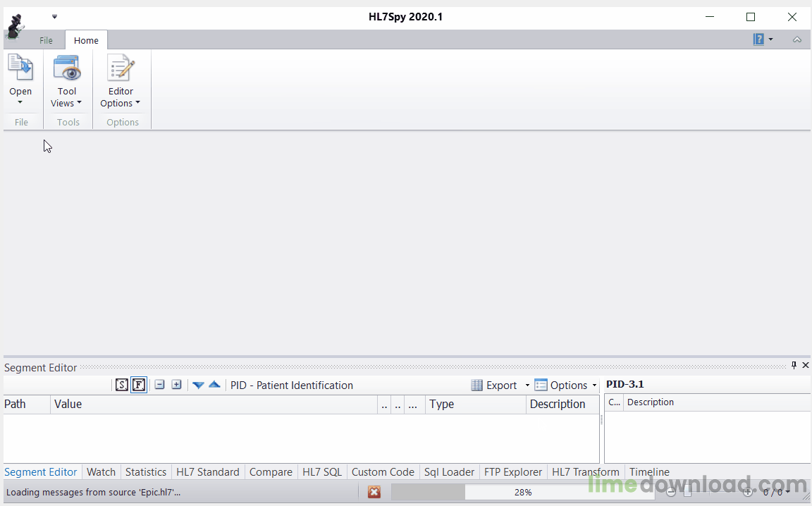The height and width of the screenshot is (506, 812).
Task: Click the Export grid icon
Action: pyautogui.click(x=477, y=385)
